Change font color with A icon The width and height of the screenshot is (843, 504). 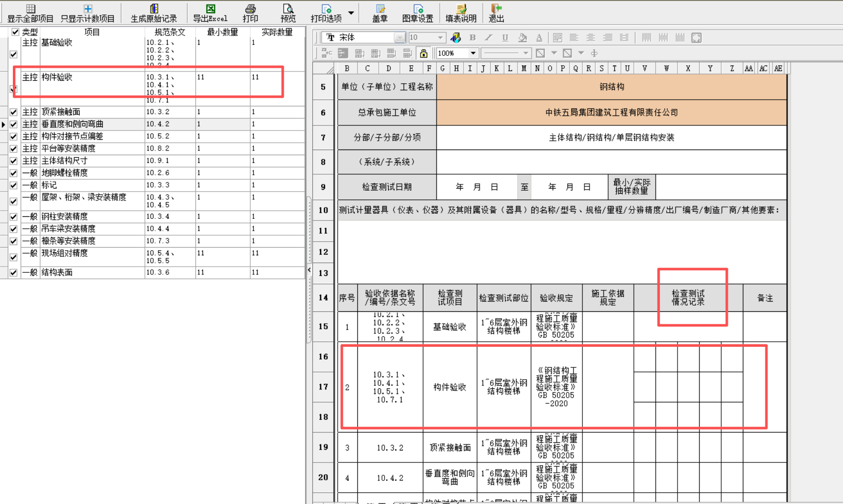click(539, 37)
